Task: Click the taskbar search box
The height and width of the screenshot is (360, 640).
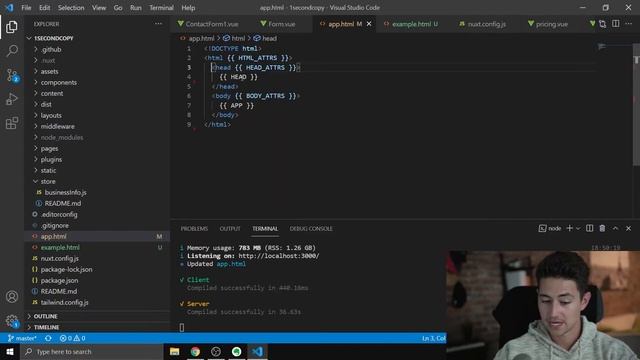Action: [x=91, y=352]
